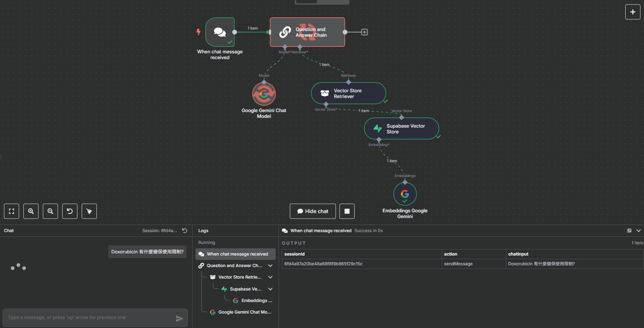644x328 pixels.
Task: Reset the chat session
Action: [185, 231]
